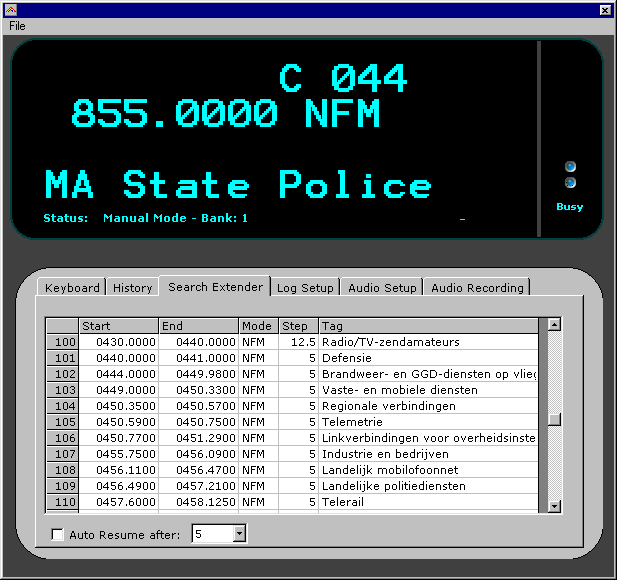Click the scroll up arrow of table
Screen dimensions: 617x580
[x=554, y=325]
